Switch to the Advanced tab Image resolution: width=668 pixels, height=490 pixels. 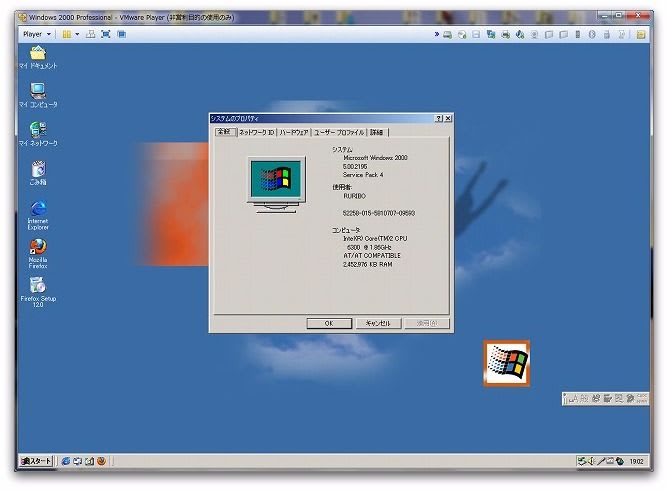(x=376, y=133)
